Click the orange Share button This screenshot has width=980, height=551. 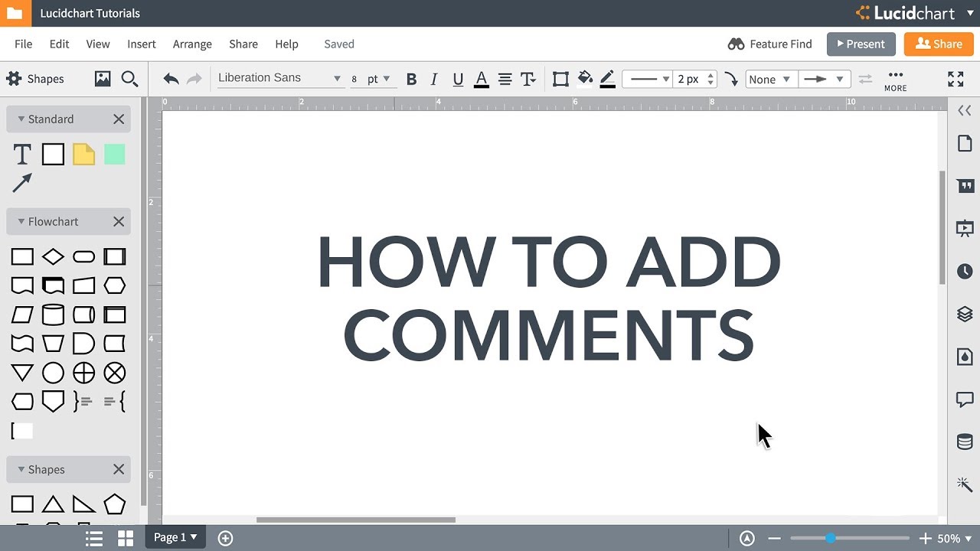[x=939, y=44]
